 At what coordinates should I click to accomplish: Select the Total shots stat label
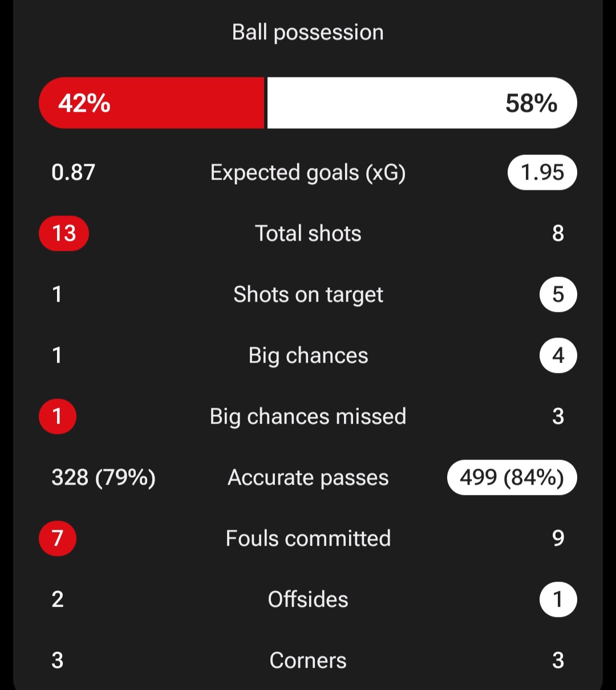pyautogui.click(x=308, y=233)
